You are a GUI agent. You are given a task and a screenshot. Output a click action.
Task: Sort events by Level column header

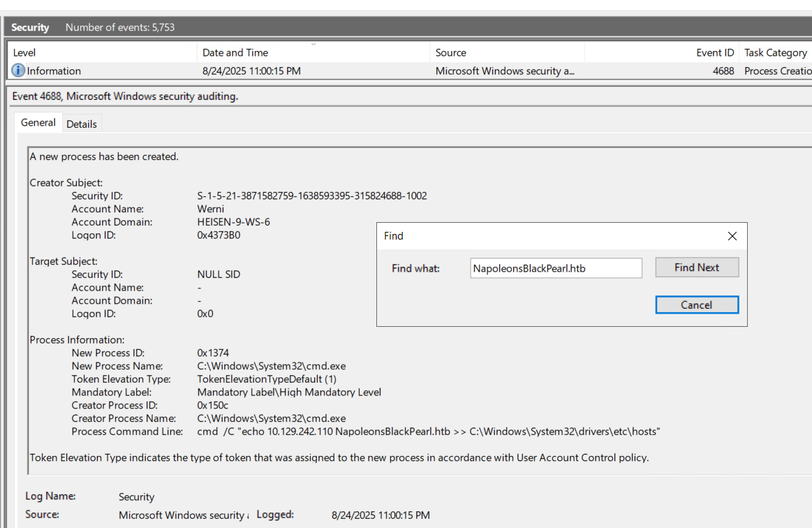[x=24, y=53]
